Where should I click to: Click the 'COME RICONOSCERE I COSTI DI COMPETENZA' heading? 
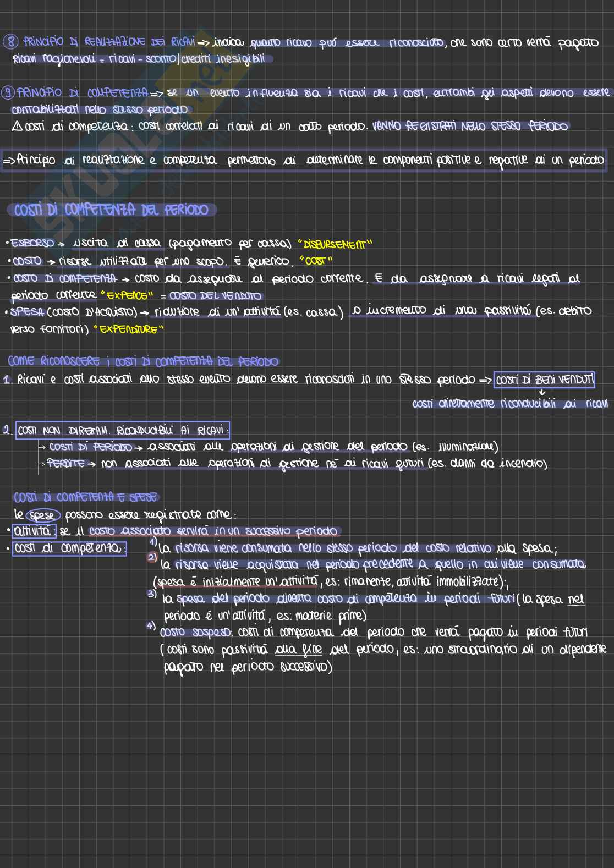(x=143, y=361)
